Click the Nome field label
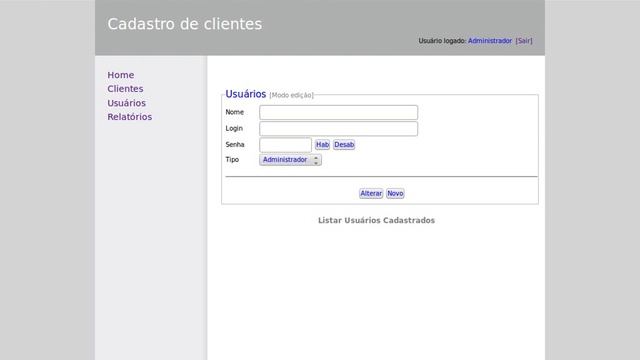640x360 pixels. click(234, 112)
